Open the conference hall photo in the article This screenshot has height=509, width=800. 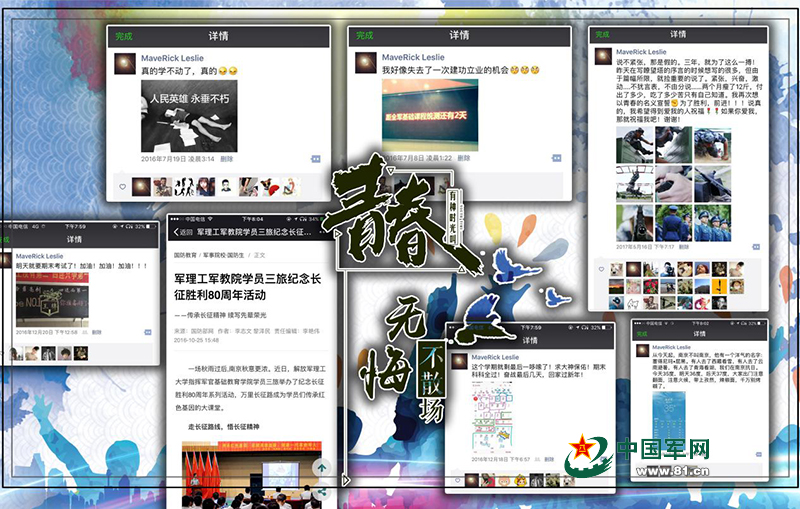(250, 475)
